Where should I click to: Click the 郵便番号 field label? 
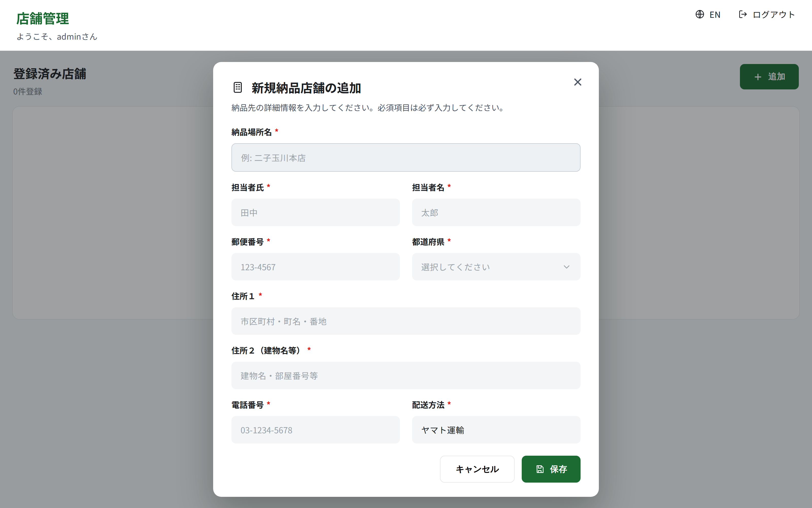pos(247,242)
